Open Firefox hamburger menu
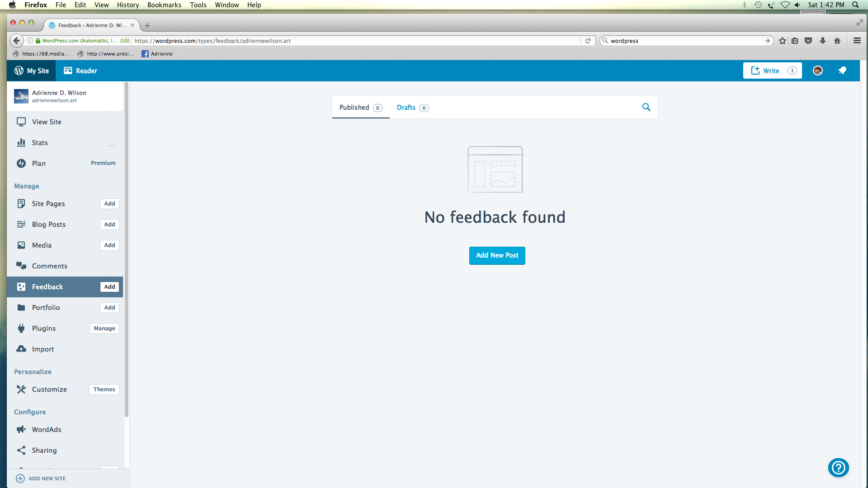The height and width of the screenshot is (488, 868). (857, 41)
